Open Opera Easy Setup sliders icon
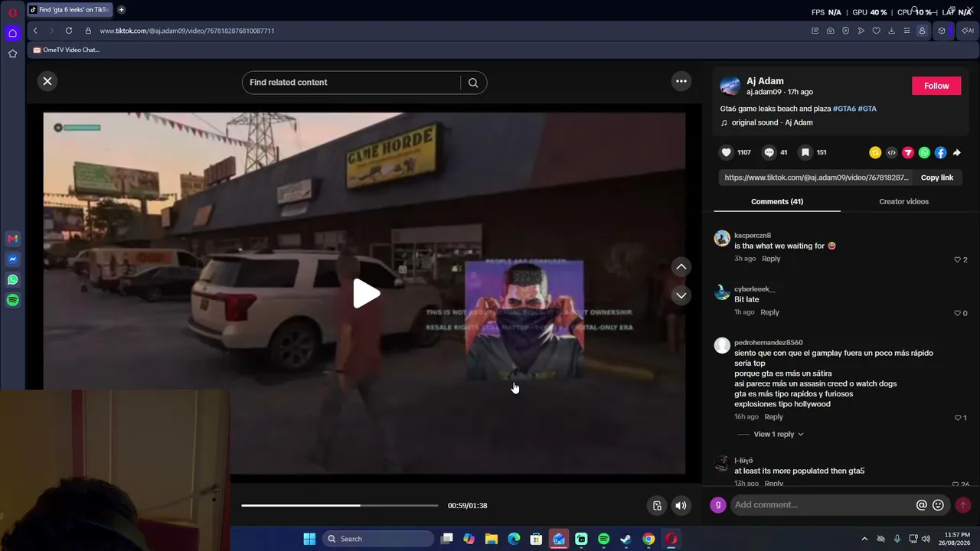Viewport: 980px width, 551px height. pyautogui.click(x=906, y=31)
